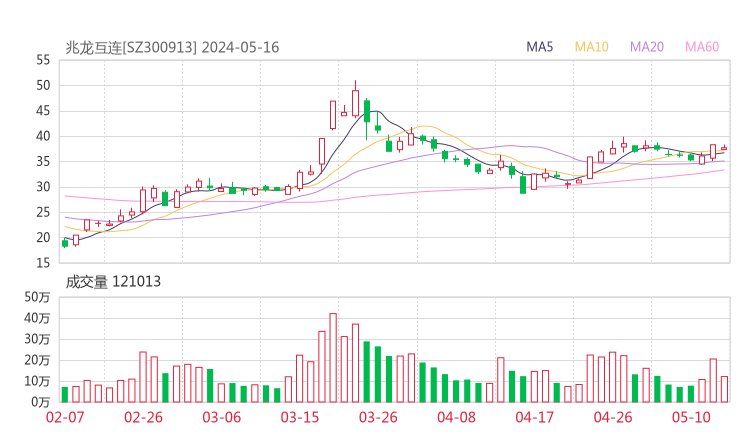Click the 55 price axis label
The width and height of the screenshot is (740, 440).
pos(42,60)
